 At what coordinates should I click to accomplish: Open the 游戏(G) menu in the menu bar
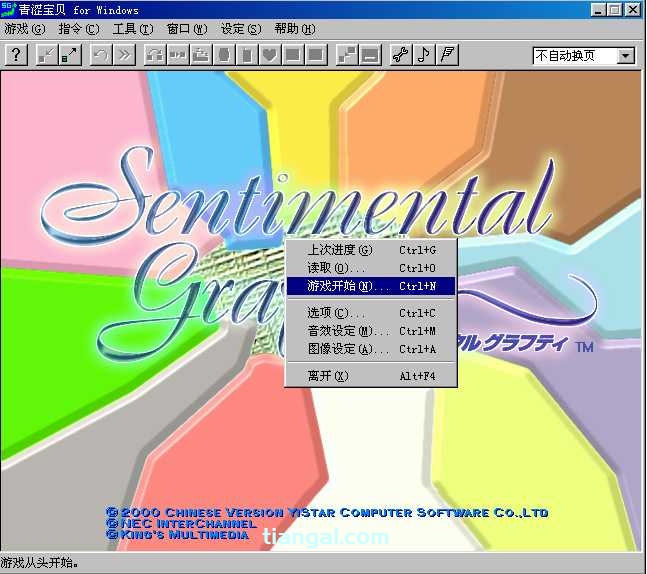24,29
